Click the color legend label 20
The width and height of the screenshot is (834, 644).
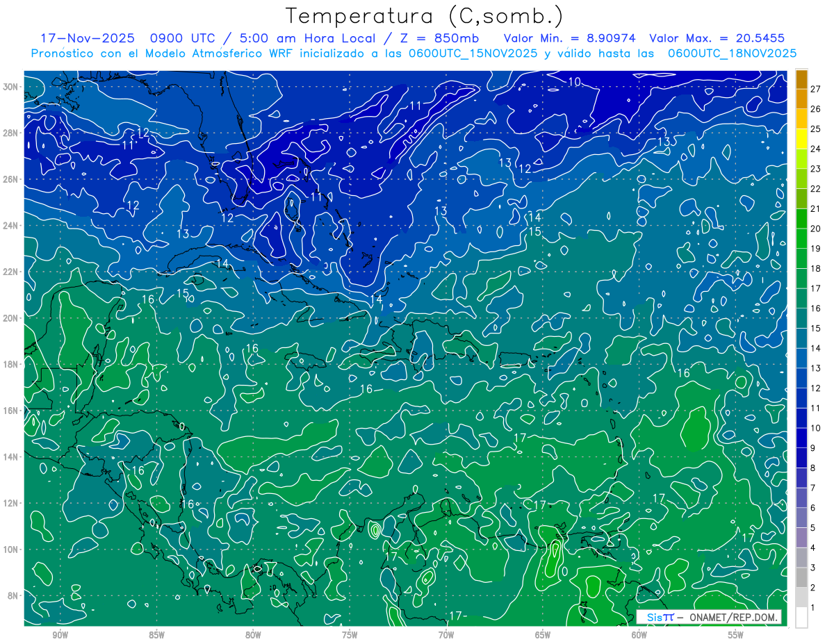[815, 229]
